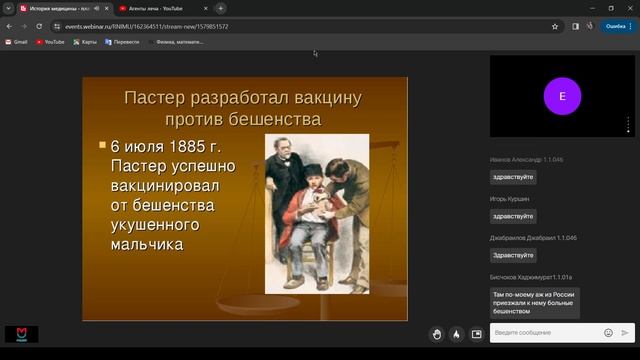
Task: Click chat name Игорь Куршин
Action: [x=509, y=199]
